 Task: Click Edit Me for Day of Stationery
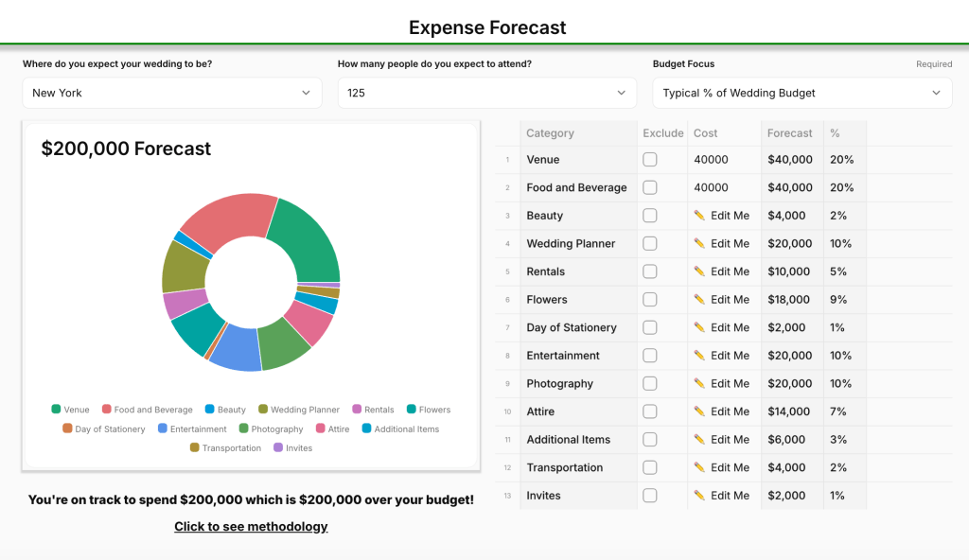729,328
